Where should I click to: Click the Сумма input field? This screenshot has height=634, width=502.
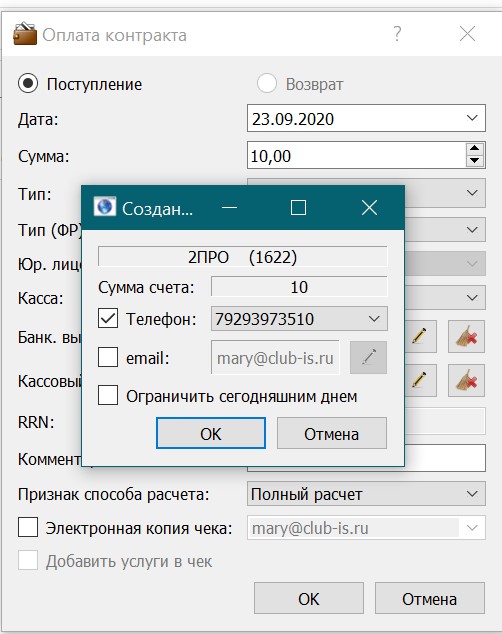pos(356,155)
